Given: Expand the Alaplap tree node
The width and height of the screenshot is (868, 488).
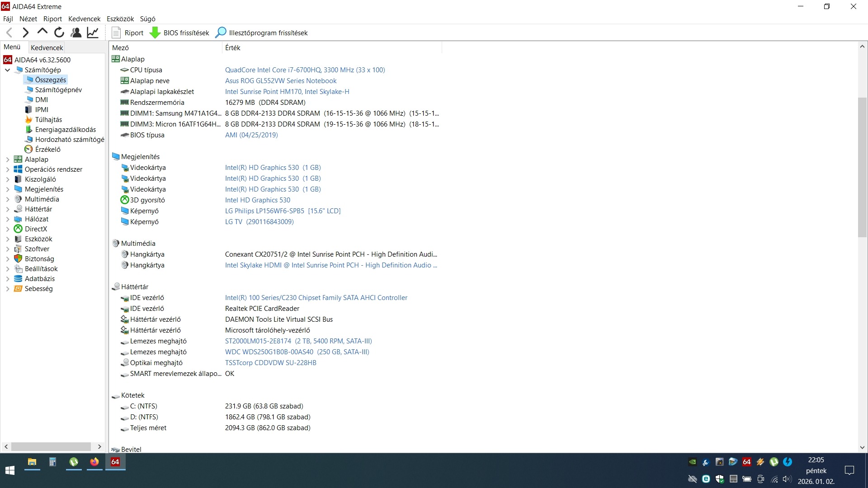Looking at the screenshot, I should pos(8,160).
